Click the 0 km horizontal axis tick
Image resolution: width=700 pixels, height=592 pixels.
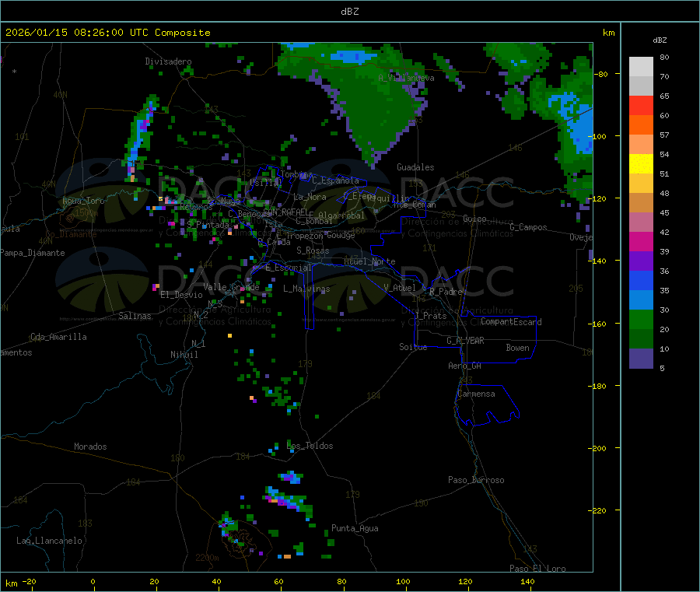[93, 582]
